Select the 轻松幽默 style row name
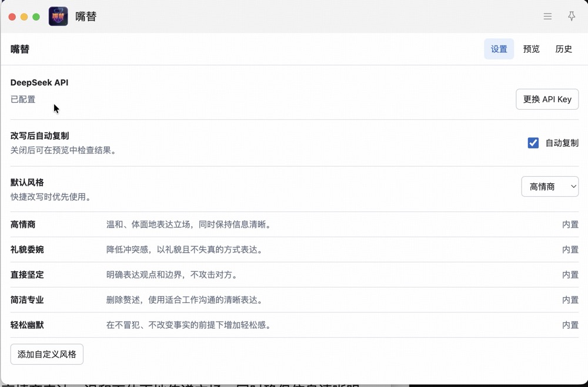 pyautogui.click(x=27, y=325)
